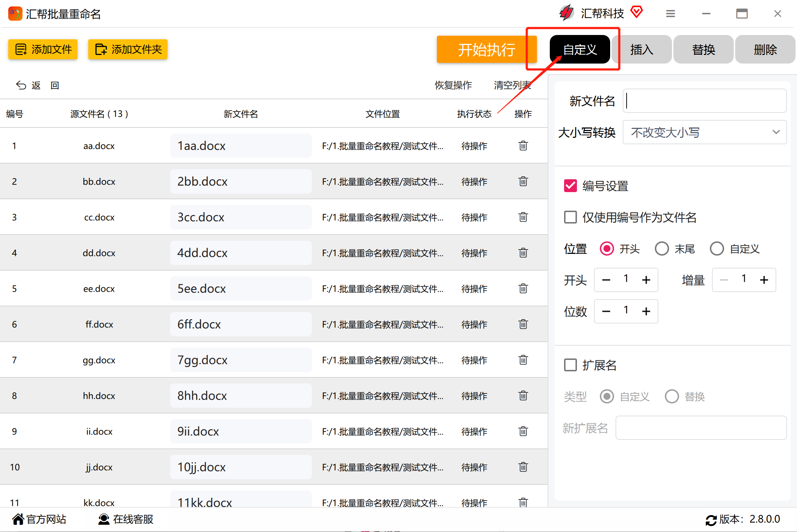This screenshot has height=532, width=797.
Task: Open the hamburger menu icon in title bar
Action: 670,14
